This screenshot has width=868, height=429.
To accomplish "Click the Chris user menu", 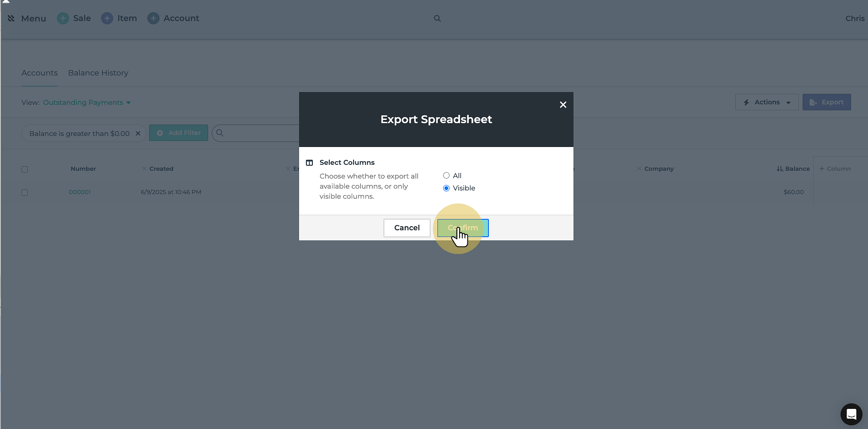I will pyautogui.click(x=855, y=18).
